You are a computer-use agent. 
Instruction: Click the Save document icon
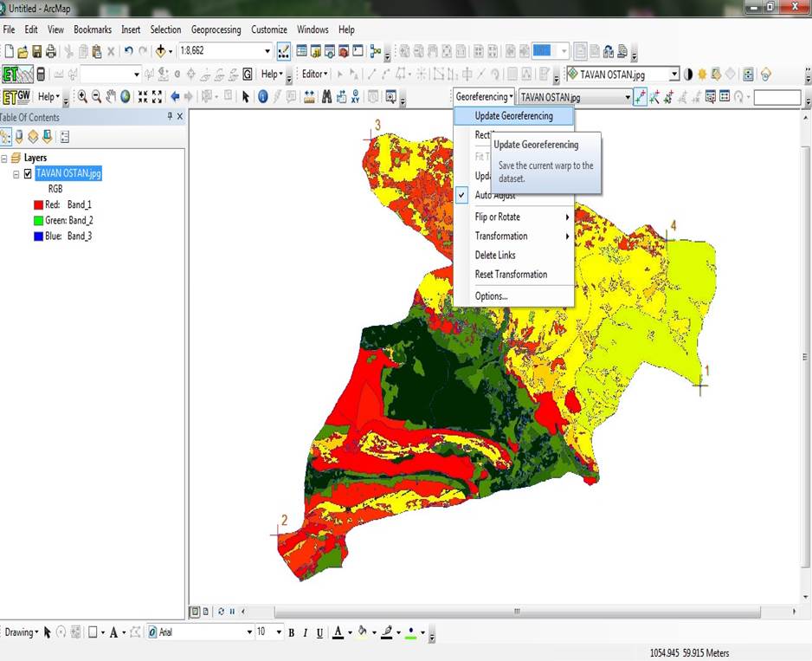36,52
